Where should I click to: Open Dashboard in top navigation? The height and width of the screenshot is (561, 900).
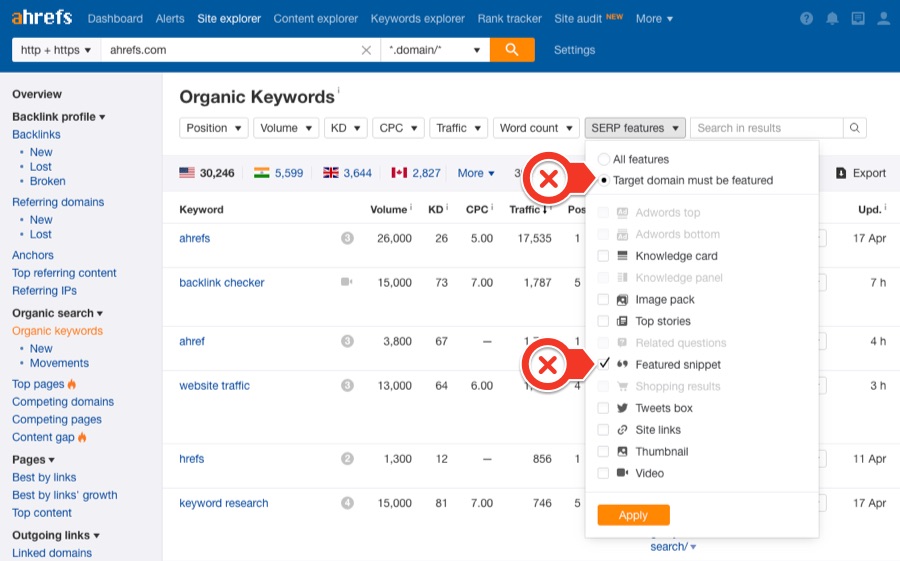coord(115,18)
